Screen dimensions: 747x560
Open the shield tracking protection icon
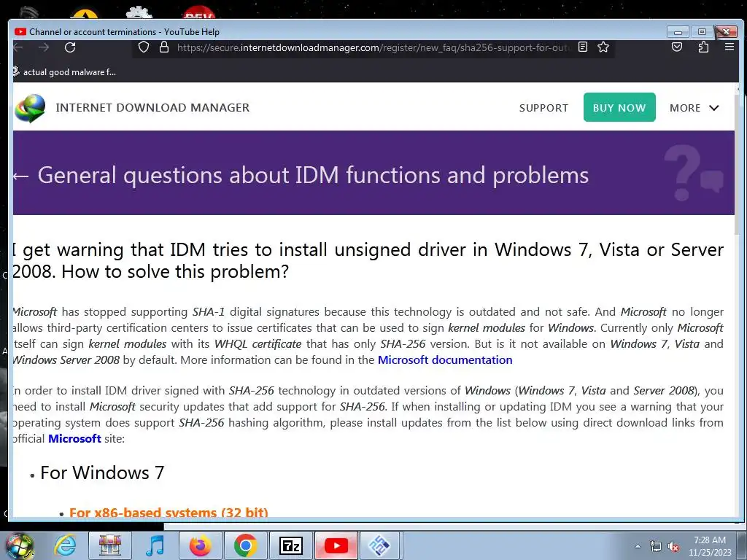[144, 47]
